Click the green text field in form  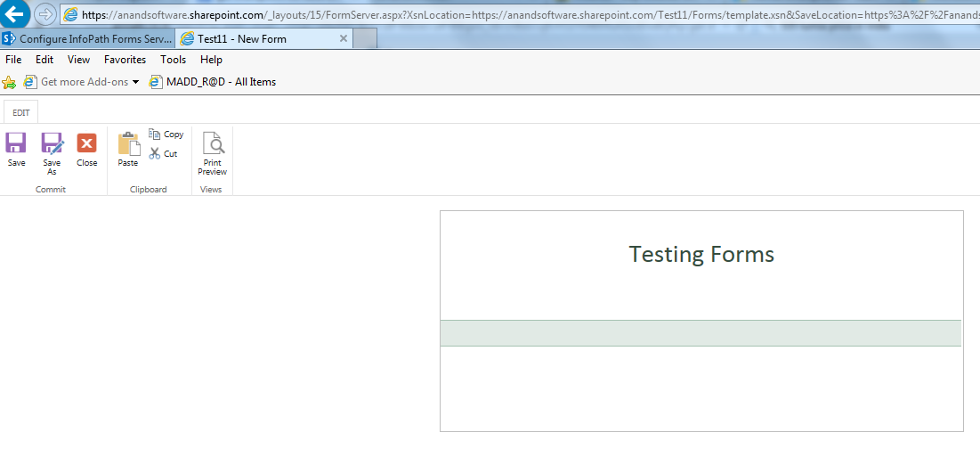click(x=701, y=333)
